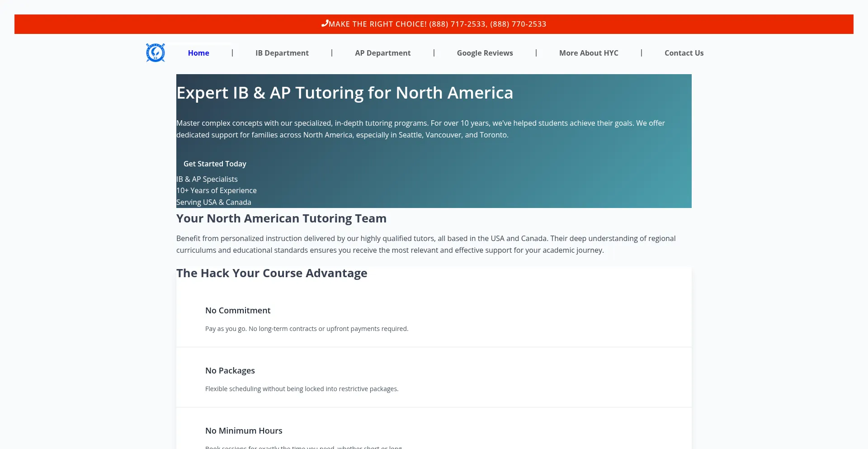Click the 10+ Years of Experience badge
868x449 pixels.
217,190
